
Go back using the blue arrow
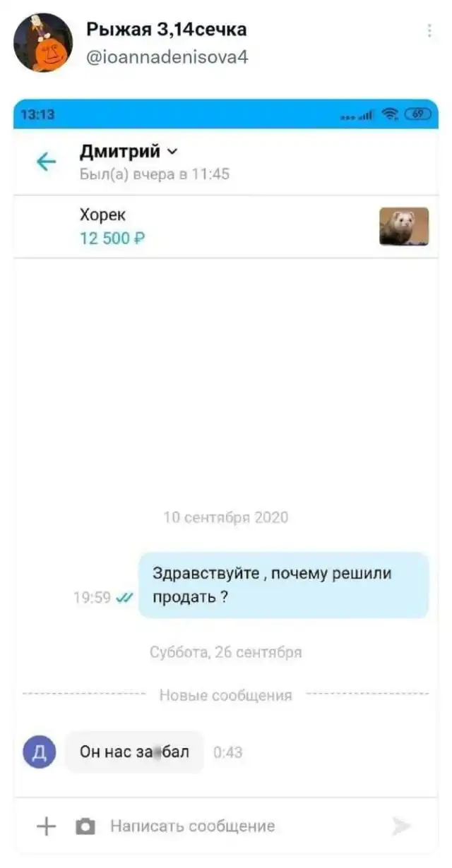(x=46, y=162)
